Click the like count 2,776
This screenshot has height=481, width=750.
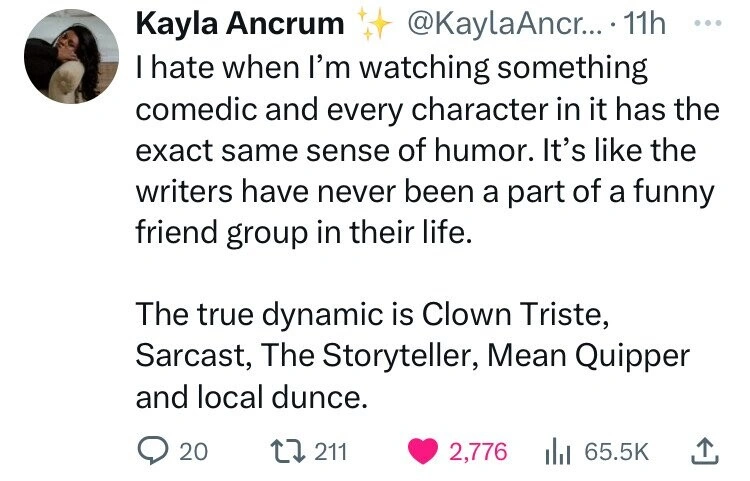[478, 451]
